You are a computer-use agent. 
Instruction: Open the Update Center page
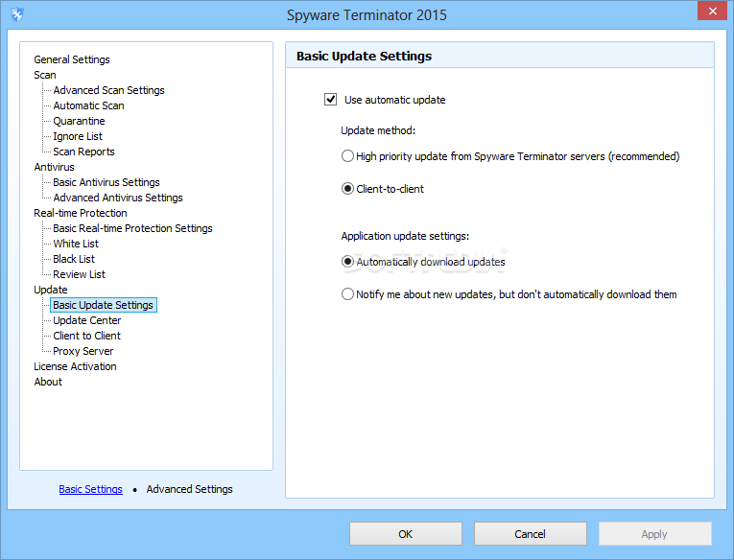[x=86, y=320]
